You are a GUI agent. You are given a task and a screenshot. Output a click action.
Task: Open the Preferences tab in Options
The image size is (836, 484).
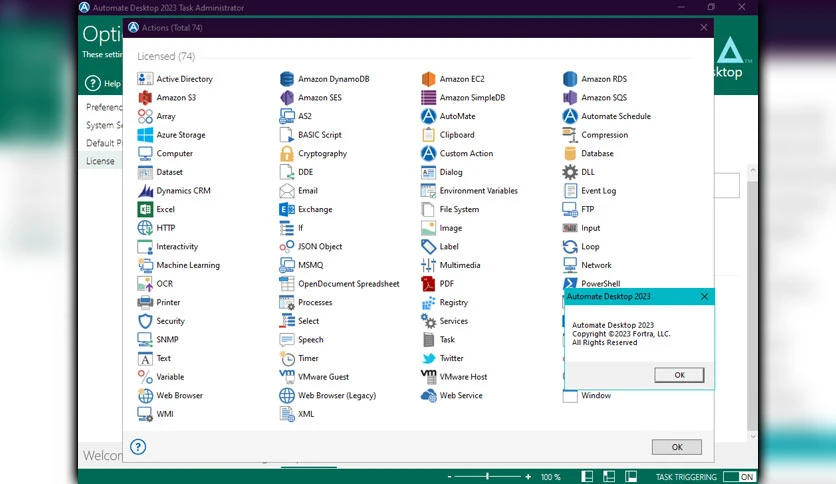[103, 107]
